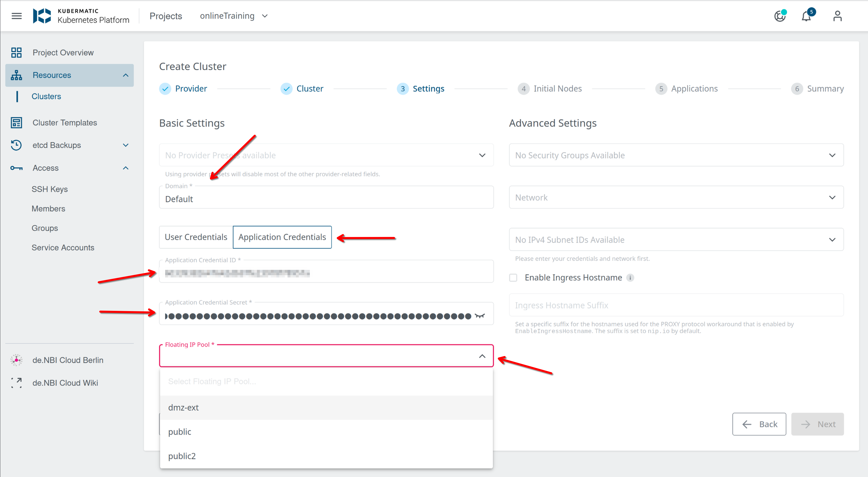Open the hamburger side menu

[16, 16]
